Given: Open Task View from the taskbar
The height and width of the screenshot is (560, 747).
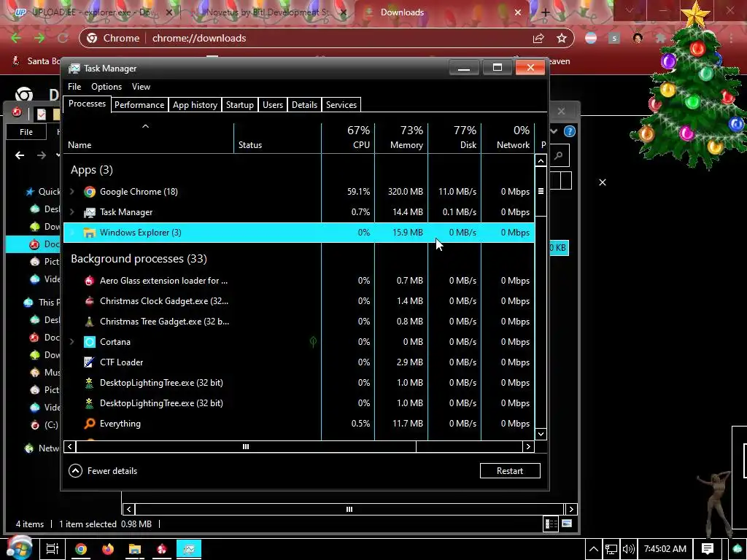Looking at the screenshot, I should 52,549.
